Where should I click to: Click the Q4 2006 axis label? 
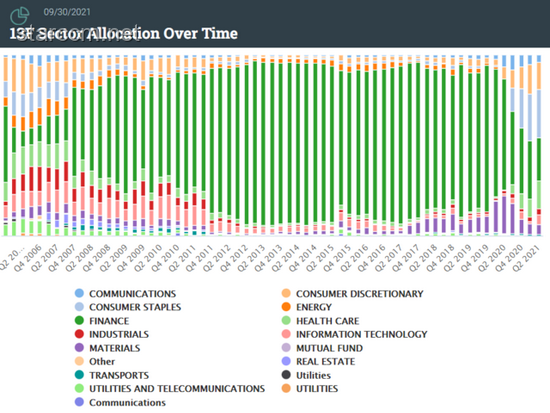(28, 258)
